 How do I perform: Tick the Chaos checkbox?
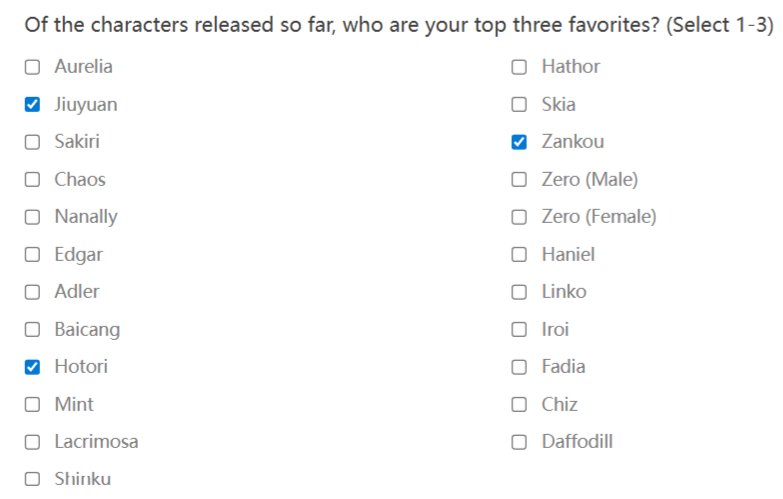pos(32,179)
